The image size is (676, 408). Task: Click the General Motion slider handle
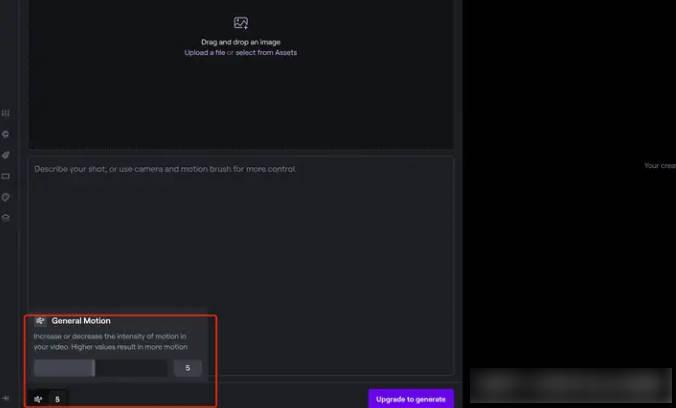click(94, 368)
